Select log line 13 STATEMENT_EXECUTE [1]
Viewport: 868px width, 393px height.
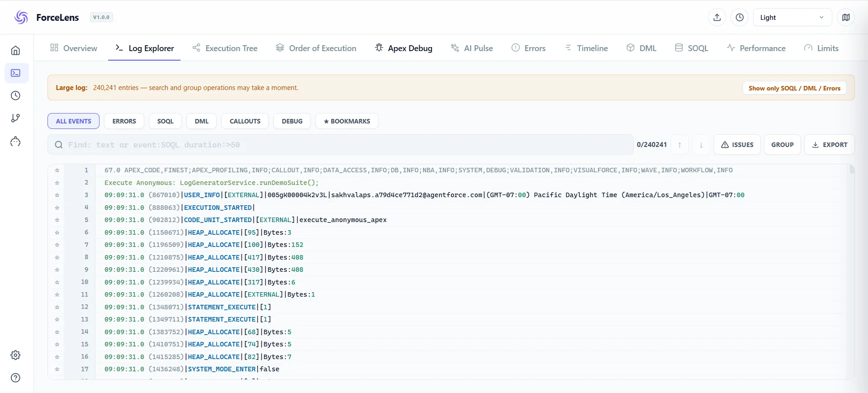pyautogui.click(x=447, y=319)
